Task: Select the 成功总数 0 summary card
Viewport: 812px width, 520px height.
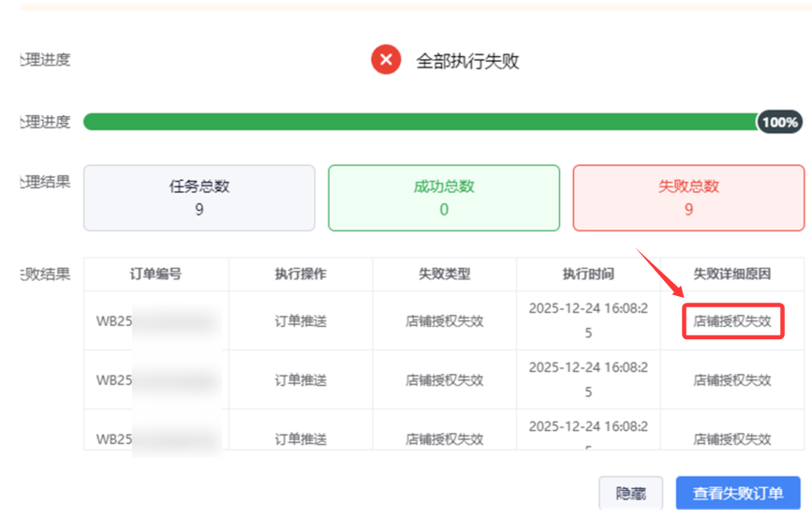Action: coord(444,198)
